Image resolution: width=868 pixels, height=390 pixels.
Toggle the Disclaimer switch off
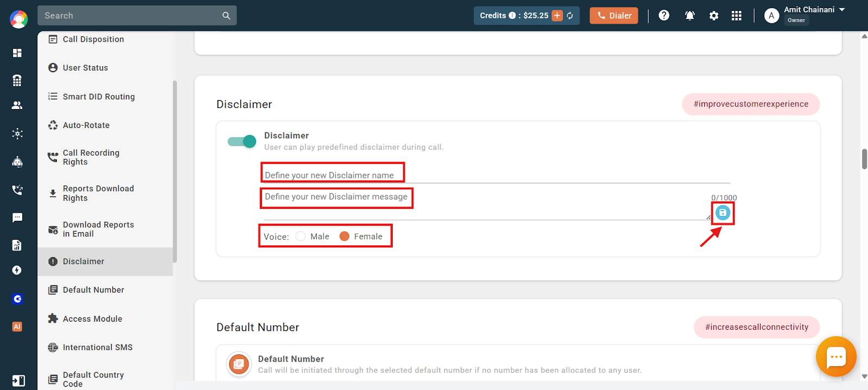(242, 142)
